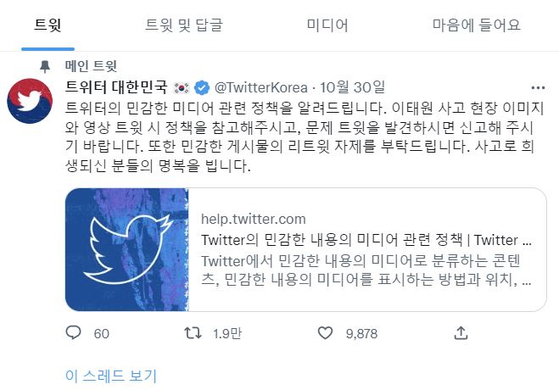Open the 미디어 tab
The width and height of the screenshot is (559, 390).
click(x=327, y=25)
